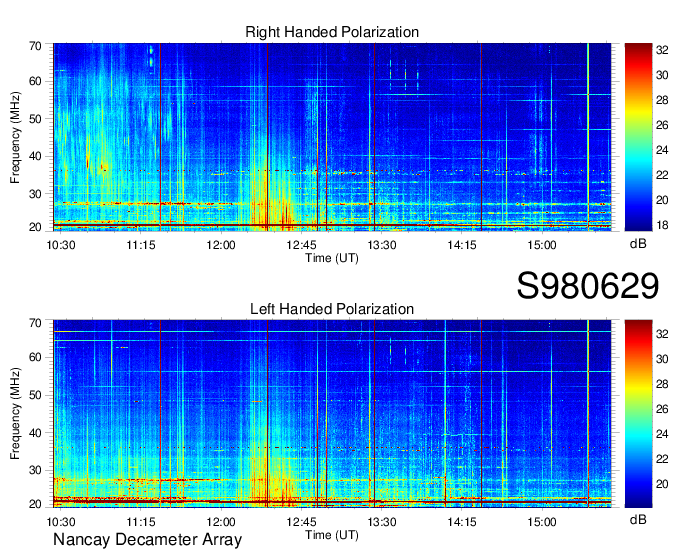The height and width of the screenshot is (552, 680).
Task: Click the 30 MHz tick of the right-handed plot
Action: tap(36, 194)
